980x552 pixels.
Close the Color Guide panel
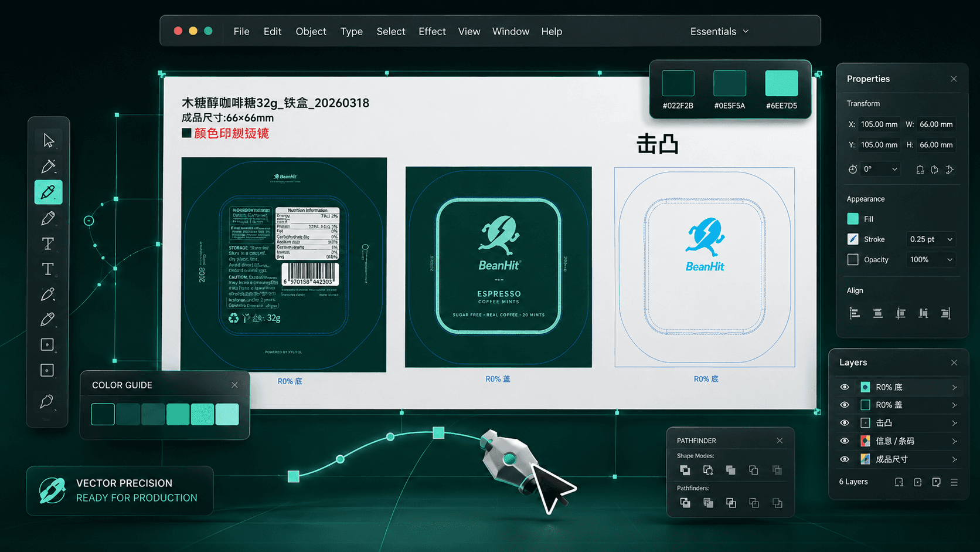point(234,385)
